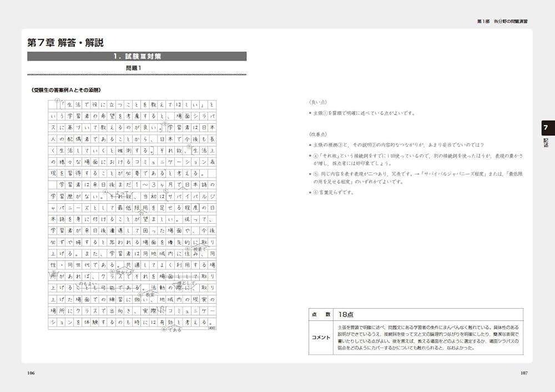Click the bullet '主張①を冒頭で明確に述べている点がよいです。'
555x392 pixels.
pos(362,113)
